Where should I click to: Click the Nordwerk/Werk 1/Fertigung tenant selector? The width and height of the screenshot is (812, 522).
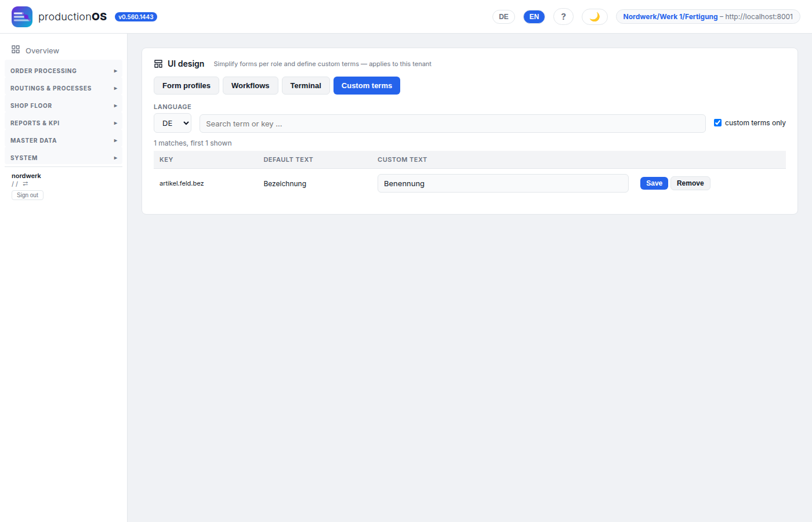coord(708,17)
